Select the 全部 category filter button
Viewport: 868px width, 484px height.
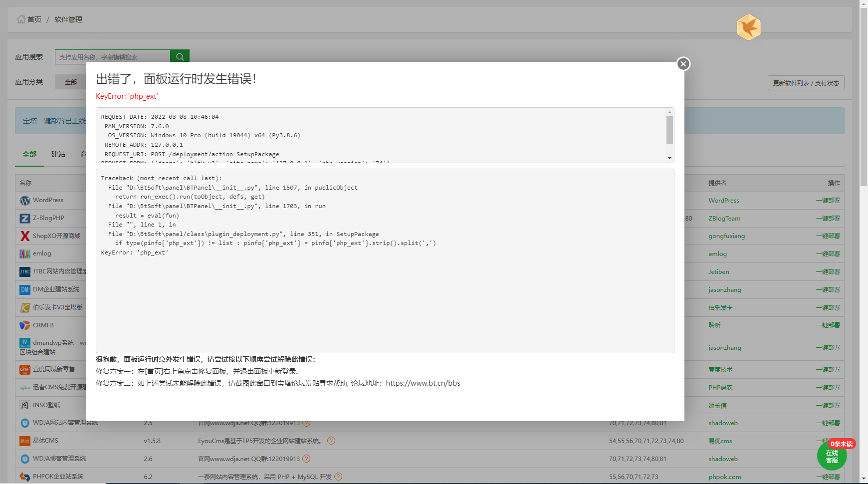click(x=71, y=82)
